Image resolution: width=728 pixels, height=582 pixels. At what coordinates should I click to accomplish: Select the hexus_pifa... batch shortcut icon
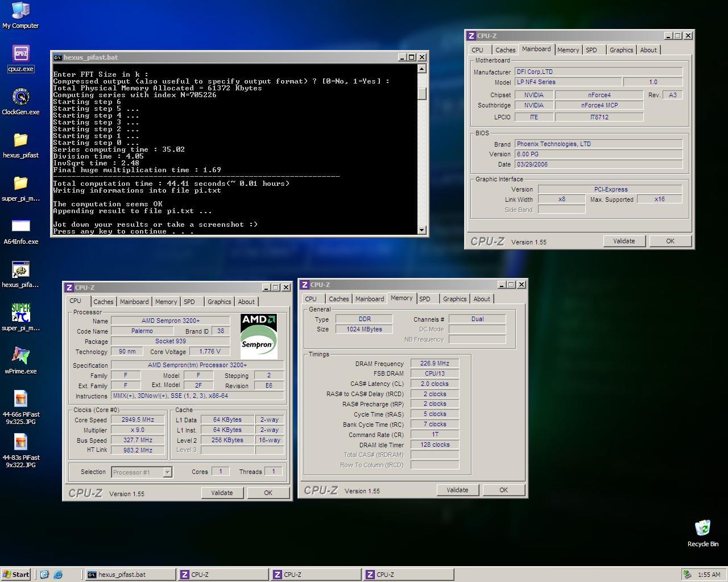coord(20,275)
